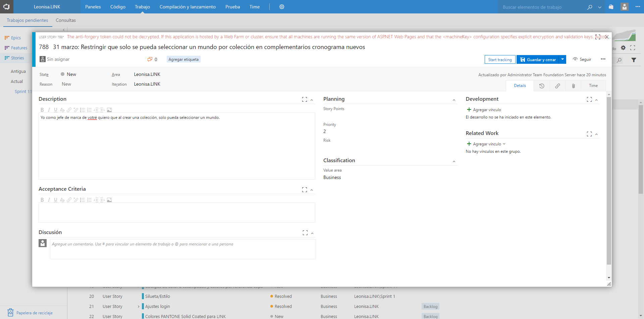Insert a bulleted list in Acceptance Criteria
The width and height of the screenshot is (644, 319).
(x=83, y=200)
